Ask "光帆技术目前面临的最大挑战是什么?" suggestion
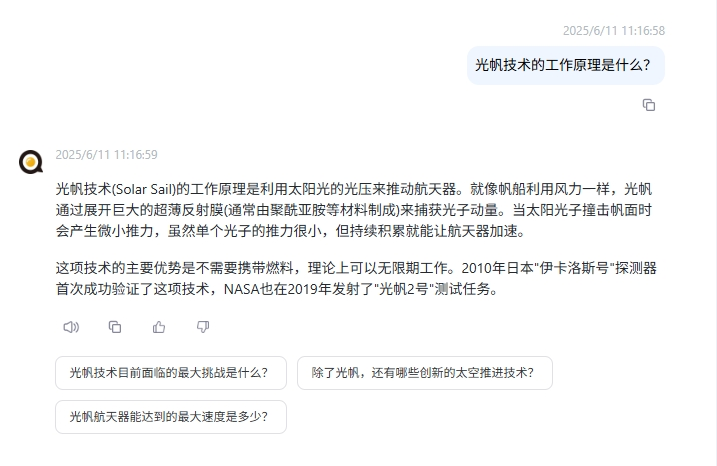The height and width of the screenshot is (466, 717). (171, 373)
